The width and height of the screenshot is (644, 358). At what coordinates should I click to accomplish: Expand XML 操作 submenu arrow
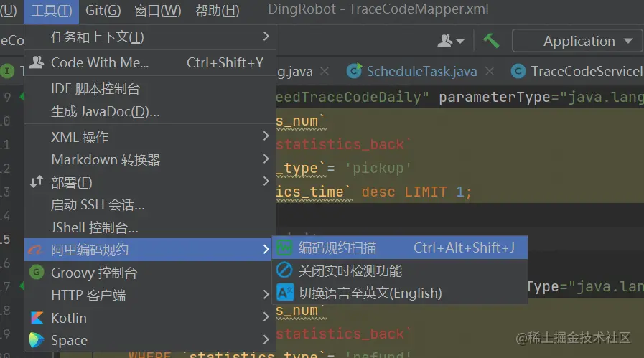[x=266, y=136]
